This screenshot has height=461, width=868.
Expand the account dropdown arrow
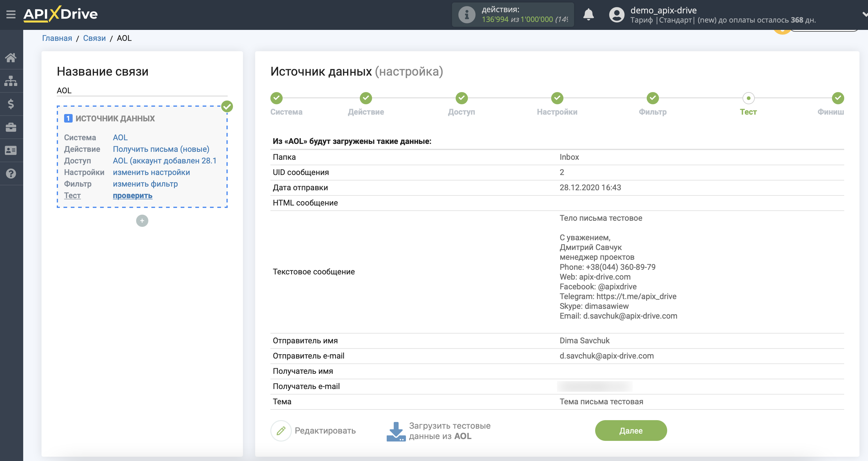click(864, 14)
